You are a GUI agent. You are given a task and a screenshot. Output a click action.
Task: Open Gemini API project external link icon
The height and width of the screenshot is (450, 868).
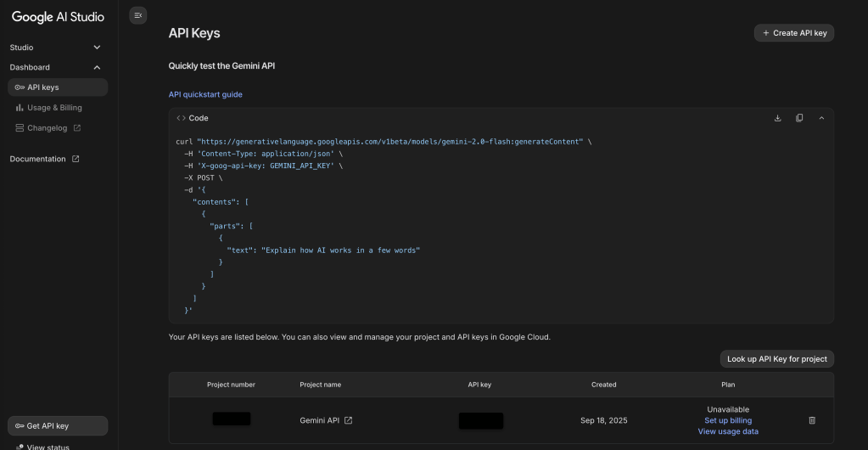click(348, 420)
